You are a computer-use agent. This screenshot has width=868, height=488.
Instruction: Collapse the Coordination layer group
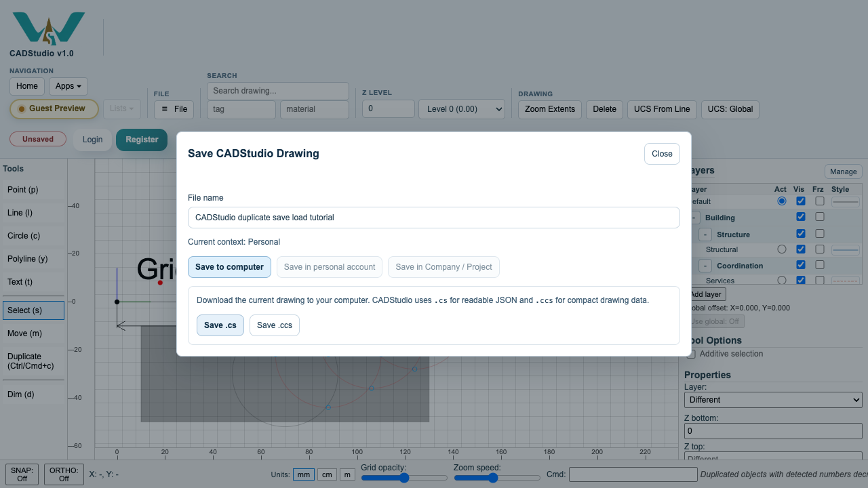705,266
